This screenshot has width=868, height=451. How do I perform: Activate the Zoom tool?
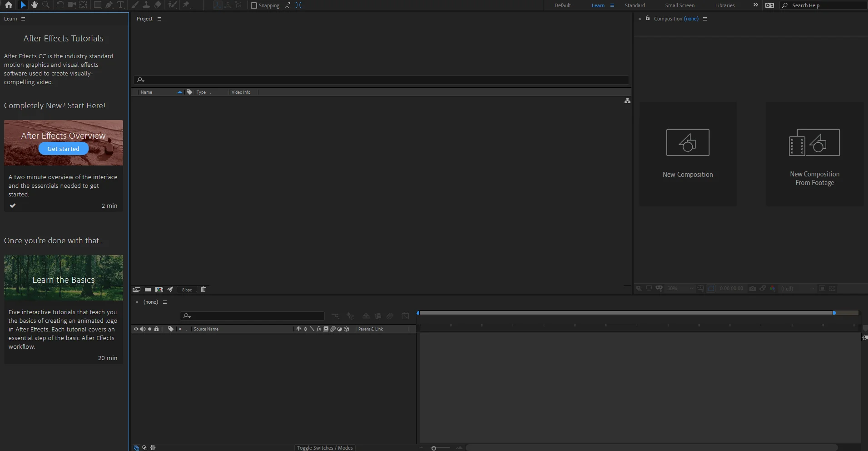click(x=46, y=5)
